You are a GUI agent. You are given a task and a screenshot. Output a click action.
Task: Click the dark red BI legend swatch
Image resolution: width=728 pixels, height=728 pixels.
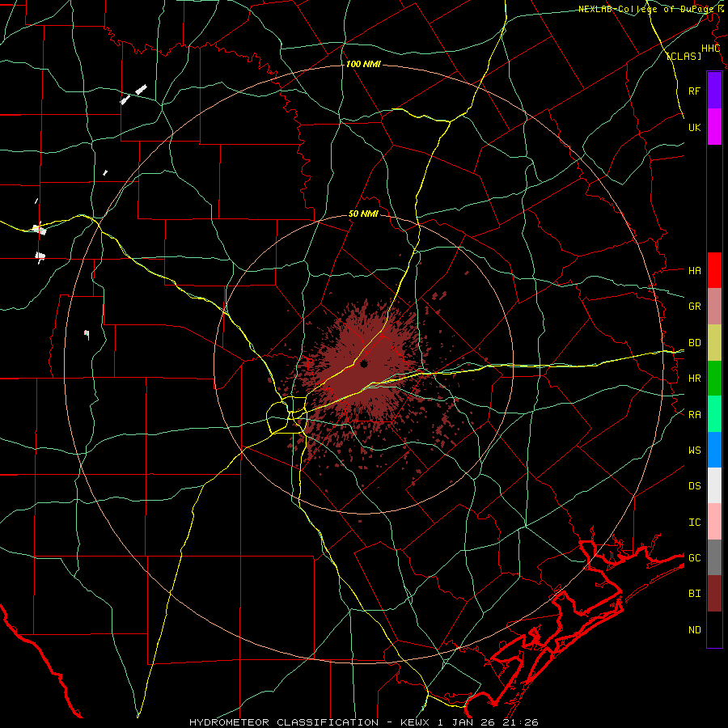(x=714, y=594)
